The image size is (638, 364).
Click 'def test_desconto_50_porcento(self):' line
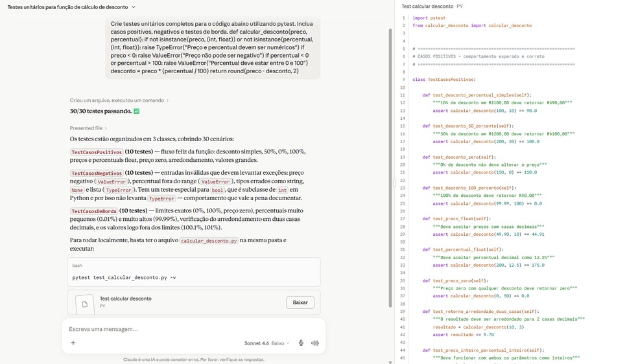(468, 126)
